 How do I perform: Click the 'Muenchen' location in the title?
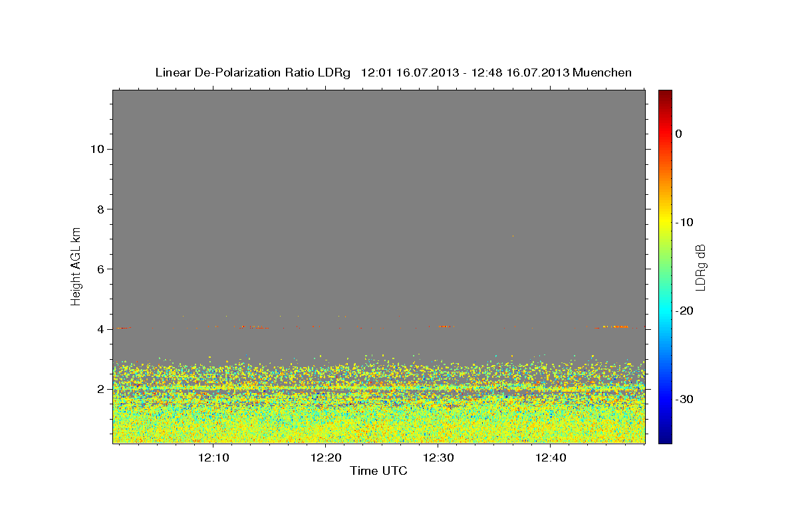tap(602, 72)
